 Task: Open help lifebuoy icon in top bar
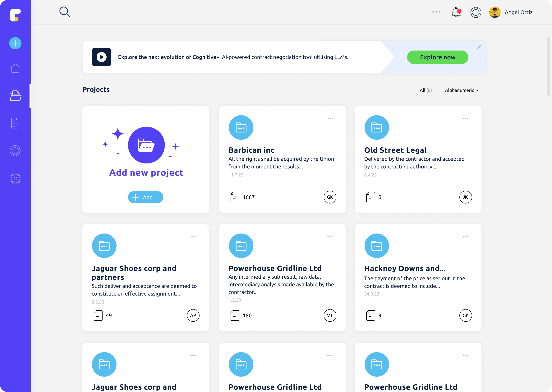tap(476, 12)
